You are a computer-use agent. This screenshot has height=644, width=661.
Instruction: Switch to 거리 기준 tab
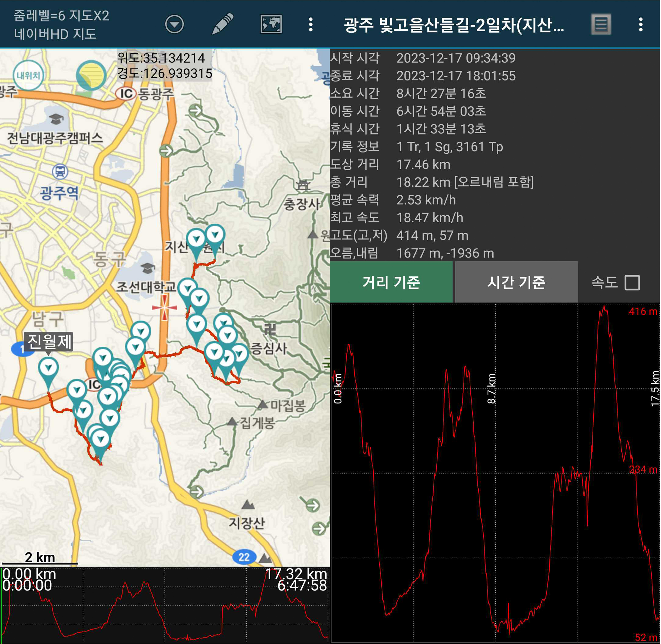point(391,282)
